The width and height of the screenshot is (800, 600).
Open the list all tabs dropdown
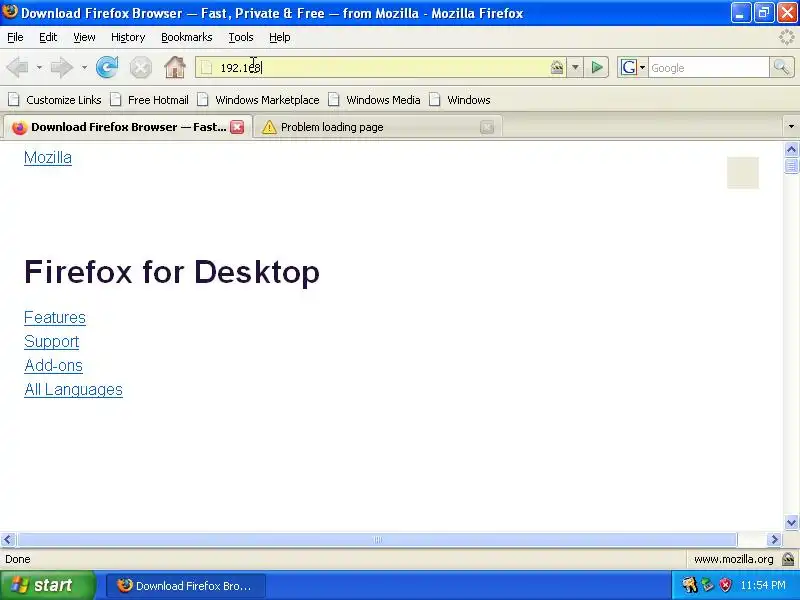791,127
